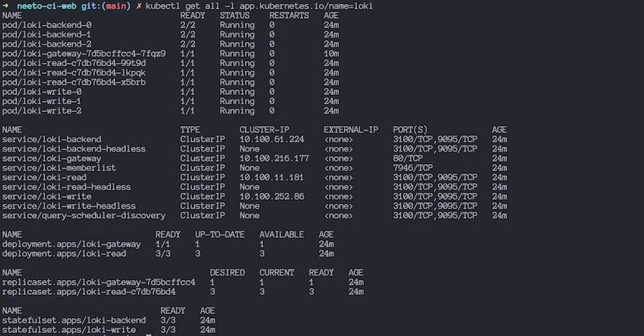
Task: Click cluster IP 10.100.216.177
Action: [x=275, y=158]
